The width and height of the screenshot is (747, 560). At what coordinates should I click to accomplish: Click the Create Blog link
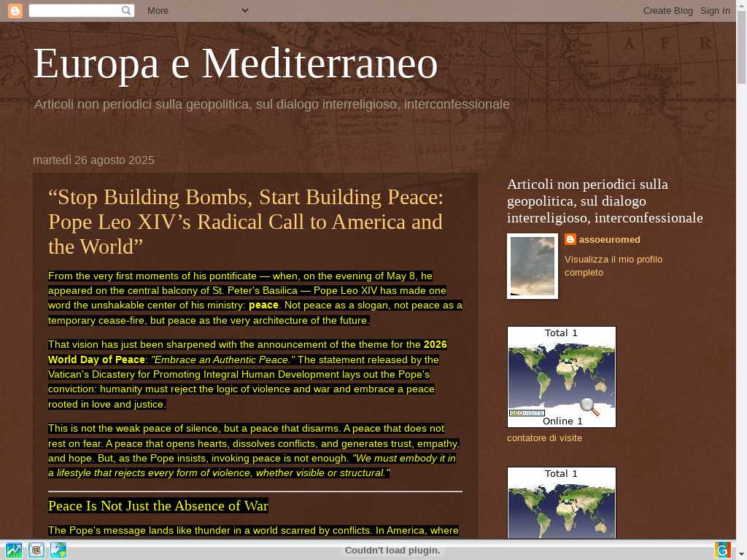point(668,10)
